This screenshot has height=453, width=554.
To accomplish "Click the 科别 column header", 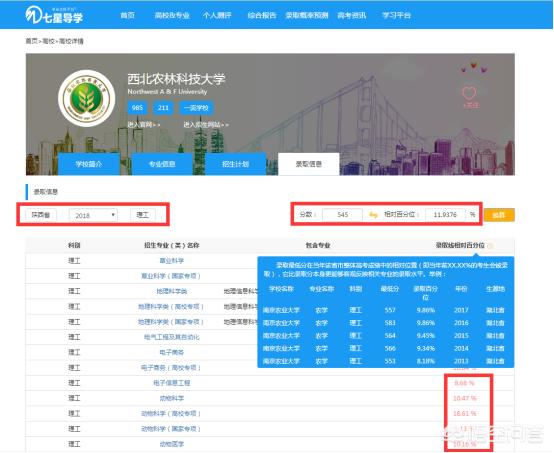I will pyautogui.click(x=74, y=245).
